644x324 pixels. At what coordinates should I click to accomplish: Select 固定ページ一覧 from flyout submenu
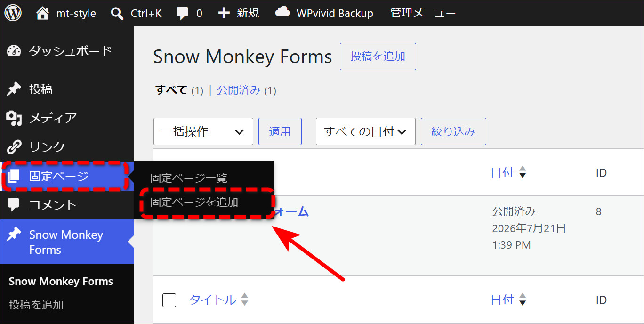[x=189, y=178]
